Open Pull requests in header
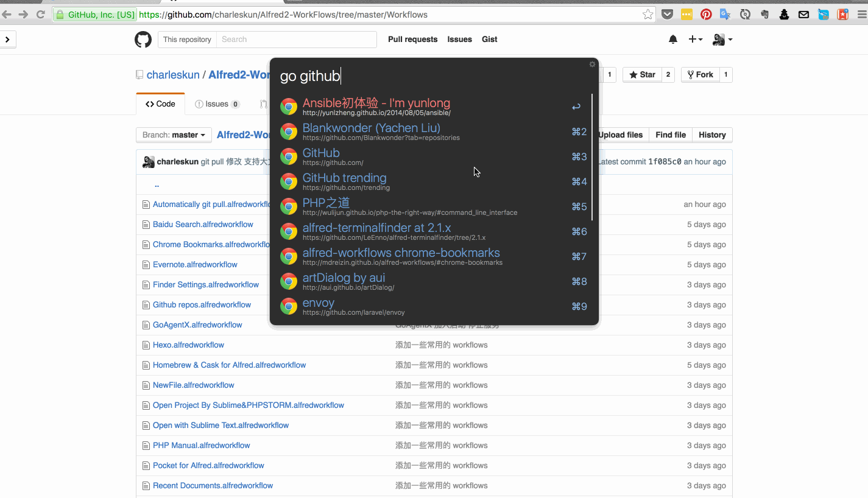868x498 pixels. 412,40
